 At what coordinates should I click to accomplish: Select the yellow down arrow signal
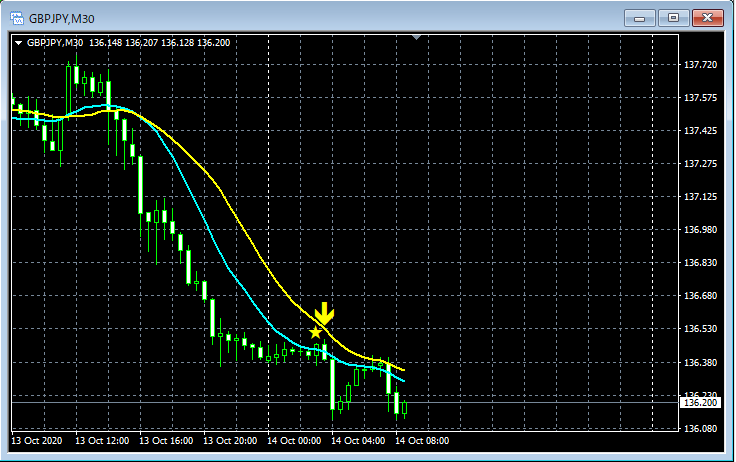(x=324, y=313)
